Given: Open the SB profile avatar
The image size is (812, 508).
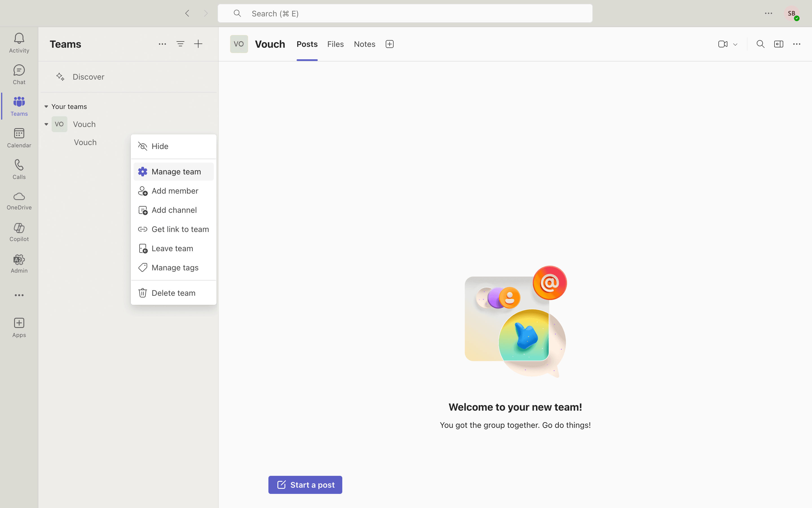Looking at the screenshot, I should (x=792, y=14).
